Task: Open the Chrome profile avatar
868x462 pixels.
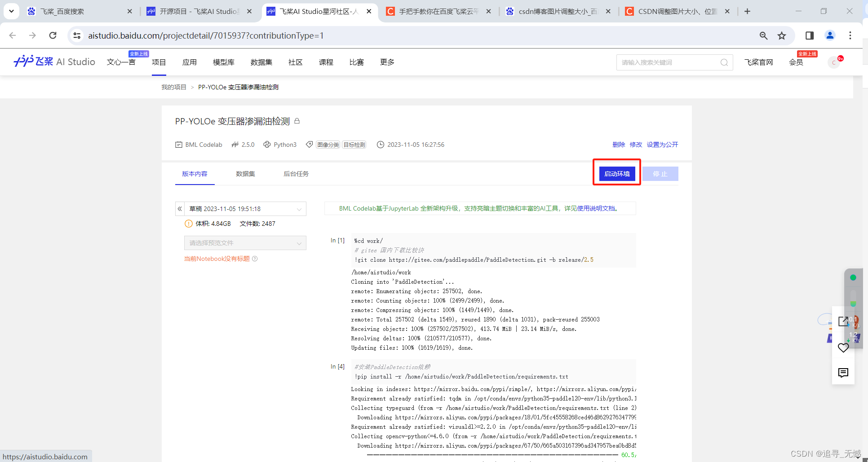Action: pos(830,35)
